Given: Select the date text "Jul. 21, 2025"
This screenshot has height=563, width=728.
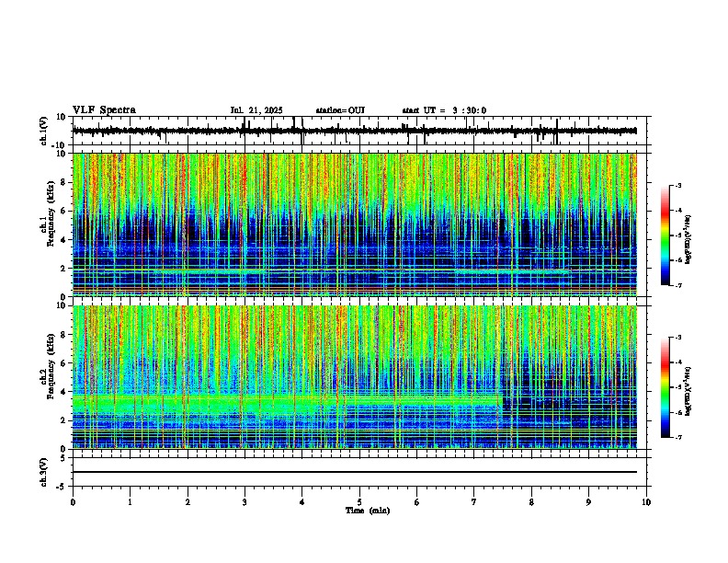Looking at the screenshot, I should pyautogui.click(x=256, y=110).
